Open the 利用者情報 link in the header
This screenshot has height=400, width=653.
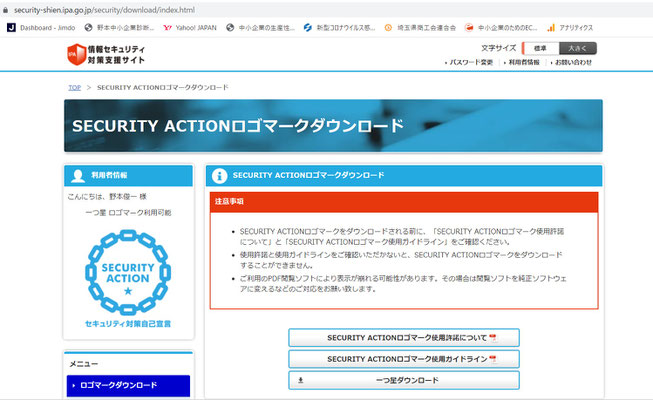pos(524,62)
